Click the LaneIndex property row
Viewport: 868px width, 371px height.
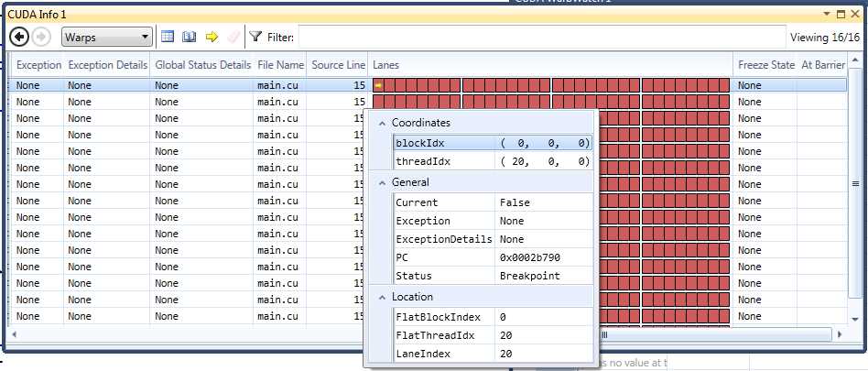[x=493, y=354]
